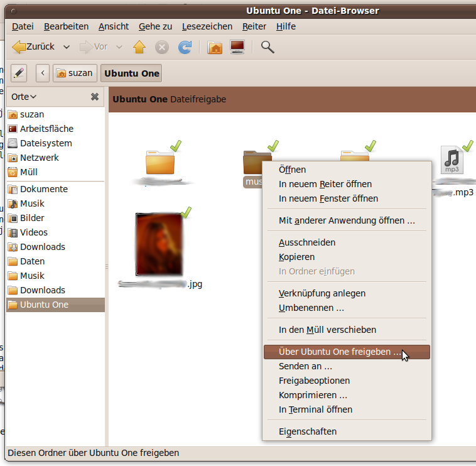Image resolution: width=476 pixels, height=466 pixels.
Task: Open the Datei menu
Action: pos(23,26)
